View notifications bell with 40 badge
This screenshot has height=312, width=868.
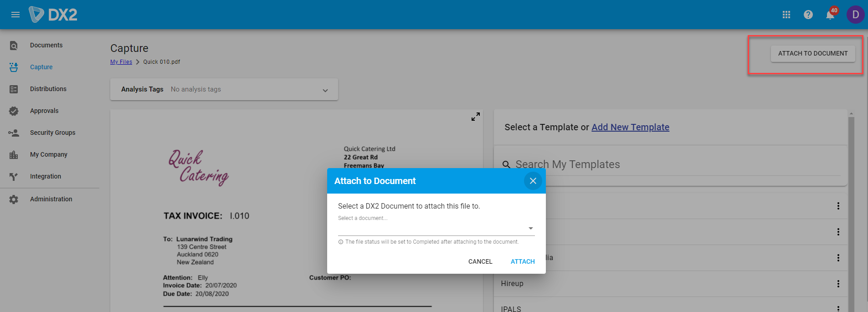pyautogui.click(x=831, y=14)
